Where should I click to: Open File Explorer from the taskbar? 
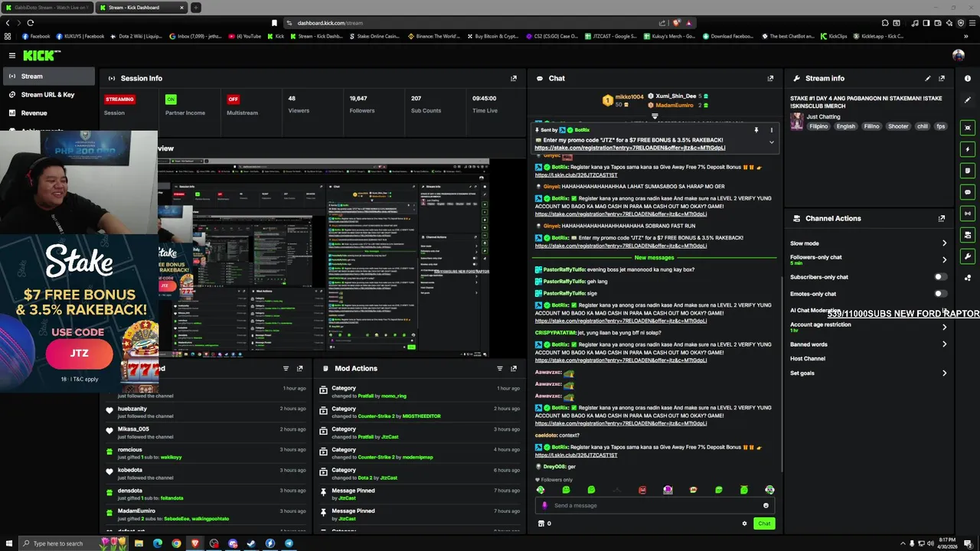(139, 543)
